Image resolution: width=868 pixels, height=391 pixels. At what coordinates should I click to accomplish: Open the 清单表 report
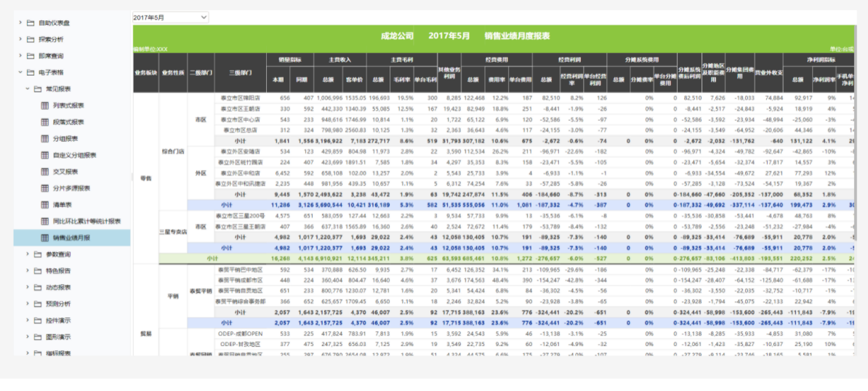63,205
